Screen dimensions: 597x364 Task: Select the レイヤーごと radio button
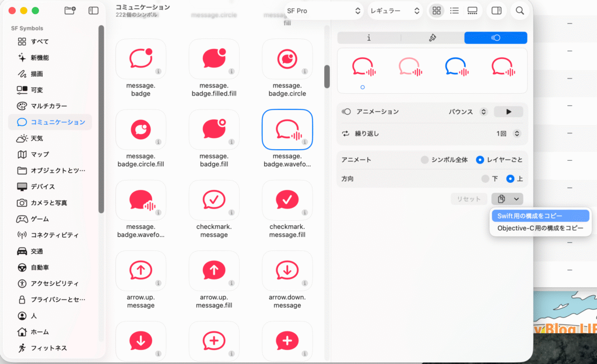coord(480,160)
